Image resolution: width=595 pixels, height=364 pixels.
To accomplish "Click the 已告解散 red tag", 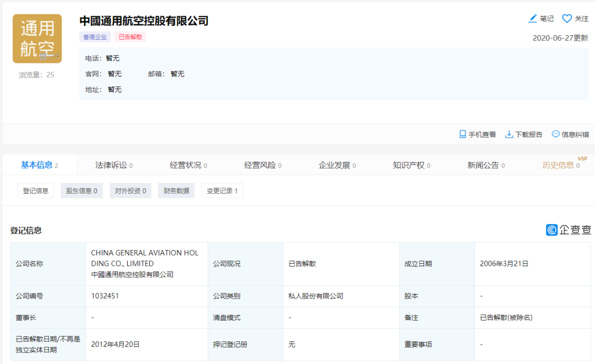I will pos(130,37).
